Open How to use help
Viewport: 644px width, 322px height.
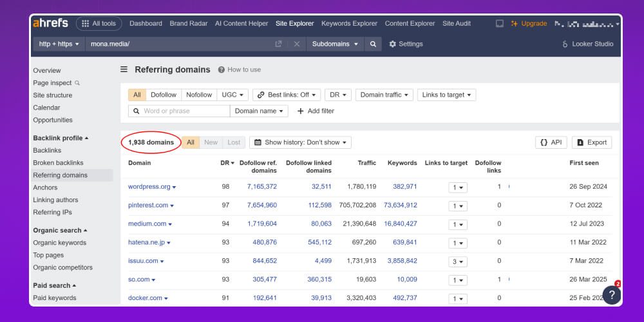[x=240, y=70]
